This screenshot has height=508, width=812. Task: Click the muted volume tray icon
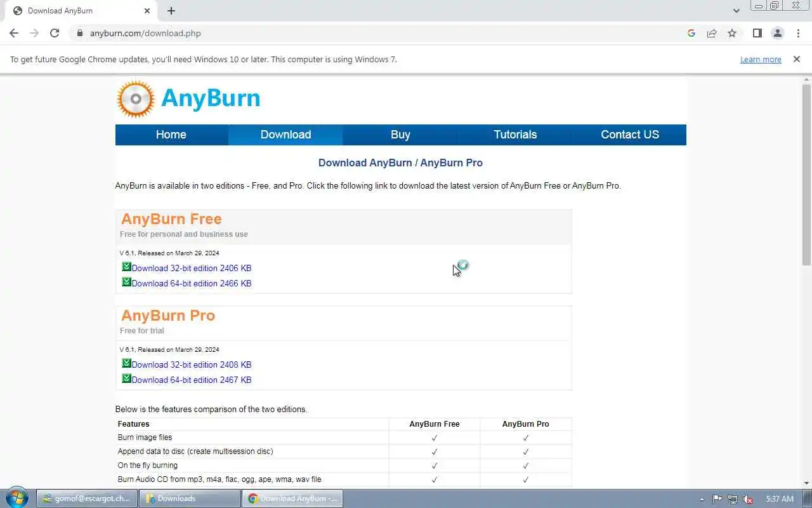coord(749,499)
